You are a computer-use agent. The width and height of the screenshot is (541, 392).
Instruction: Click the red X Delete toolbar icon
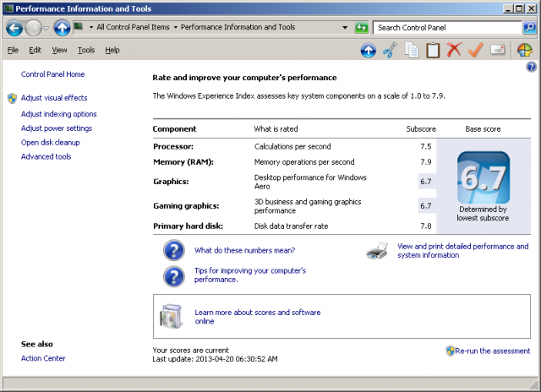click(454, 50)
